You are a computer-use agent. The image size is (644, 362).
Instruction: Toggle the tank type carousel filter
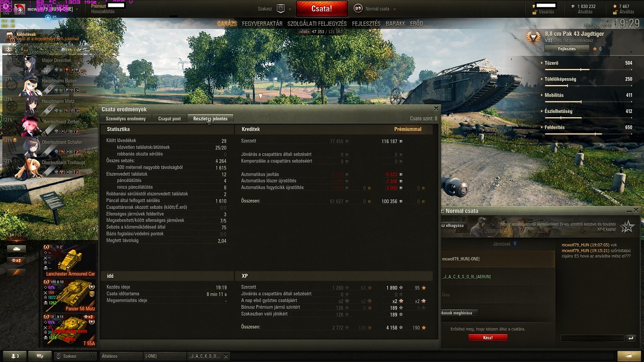pyautogui.click(x=16, y=249)
